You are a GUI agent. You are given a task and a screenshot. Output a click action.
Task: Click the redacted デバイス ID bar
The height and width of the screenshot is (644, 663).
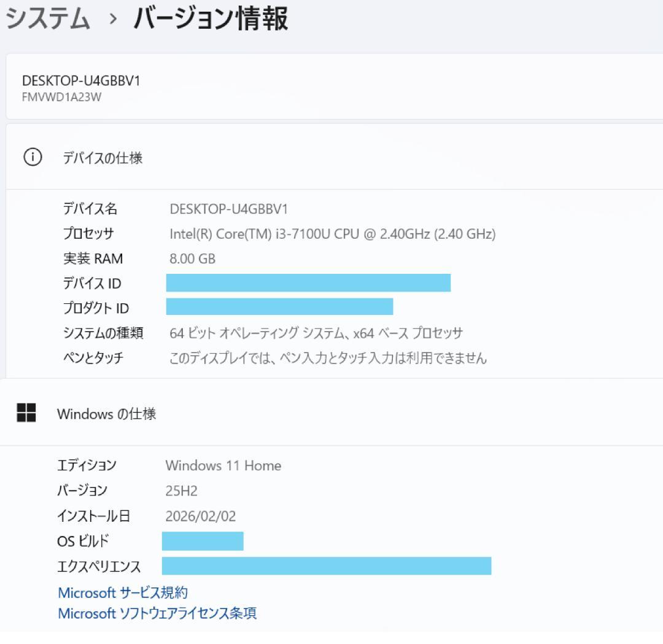[x=308, y=283]
